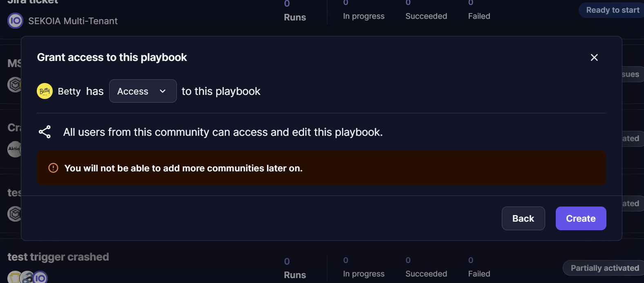Click the Partially activated status badge
This screenshot has width=644, height=283.
(x=603, y=268)
